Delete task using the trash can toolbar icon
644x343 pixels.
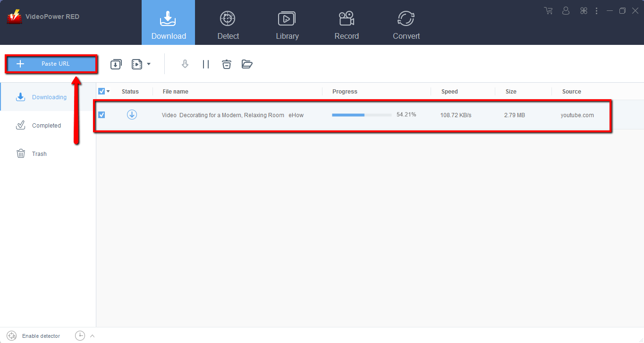click(x=226, y=64)
